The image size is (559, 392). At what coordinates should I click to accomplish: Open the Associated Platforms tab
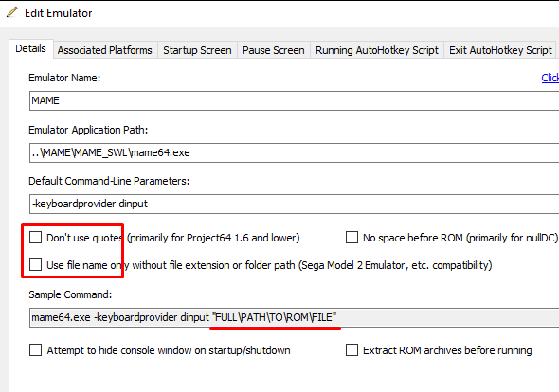[x=105, y=50]
